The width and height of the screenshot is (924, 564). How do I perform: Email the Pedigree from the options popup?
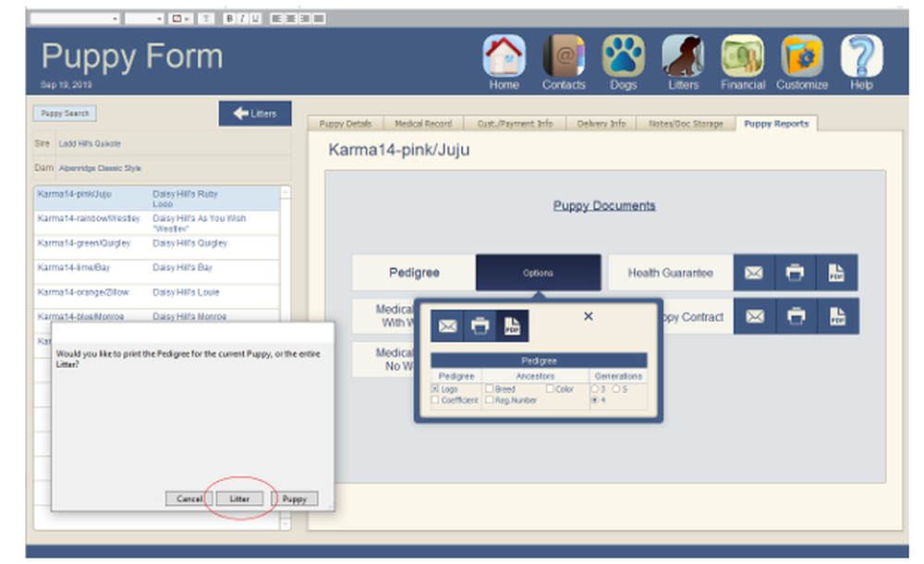(x=447, y=326)
